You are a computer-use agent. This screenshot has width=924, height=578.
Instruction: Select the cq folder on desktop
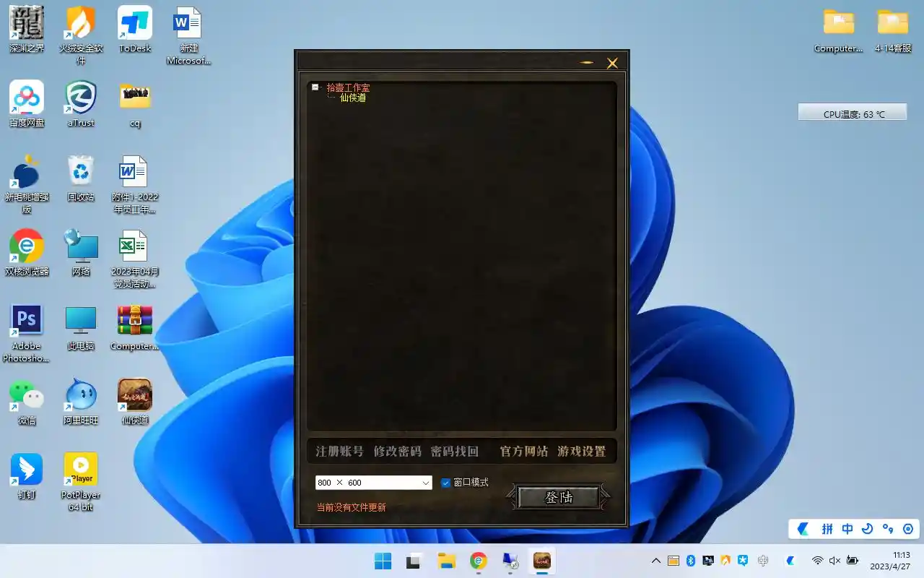pyautogui.click(x=135, y=104)
